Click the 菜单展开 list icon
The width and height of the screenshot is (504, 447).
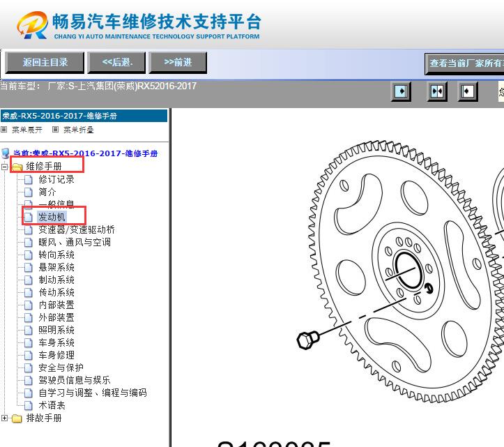click(x=4, y=130)
